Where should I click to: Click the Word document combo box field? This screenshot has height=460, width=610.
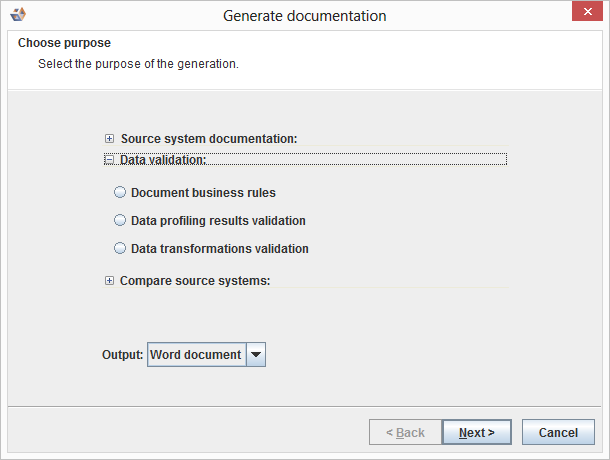tap(196, 354)
